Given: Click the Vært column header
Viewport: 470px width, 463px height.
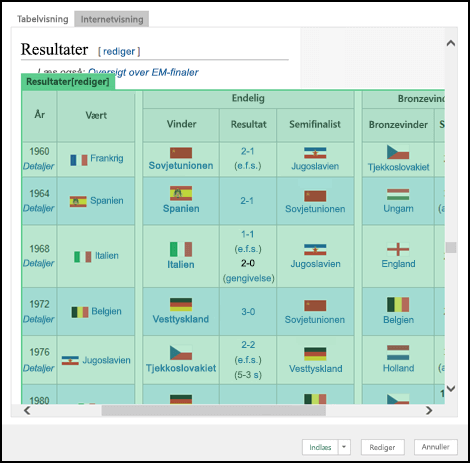Looking at the screenshot, I should click(96, 116).
